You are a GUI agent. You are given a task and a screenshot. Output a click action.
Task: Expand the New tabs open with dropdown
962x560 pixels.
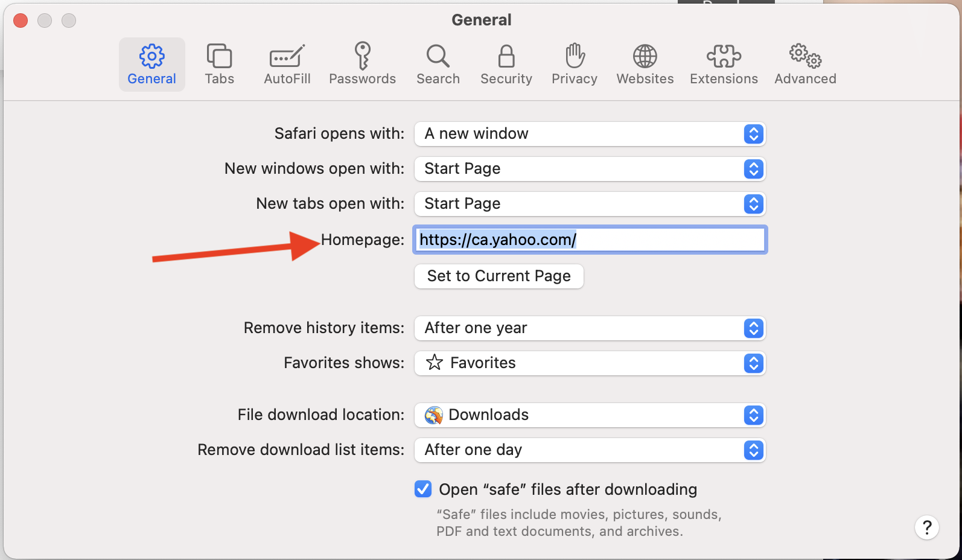point(590,204)
